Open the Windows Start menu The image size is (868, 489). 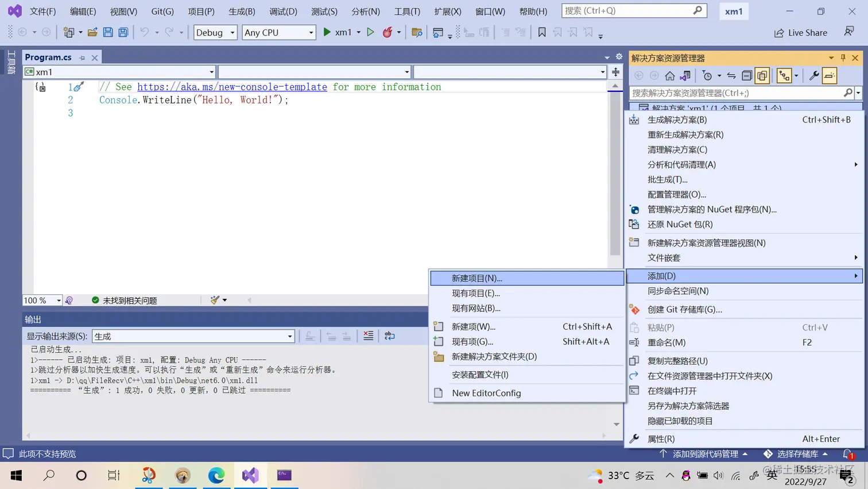click(16, 475)
